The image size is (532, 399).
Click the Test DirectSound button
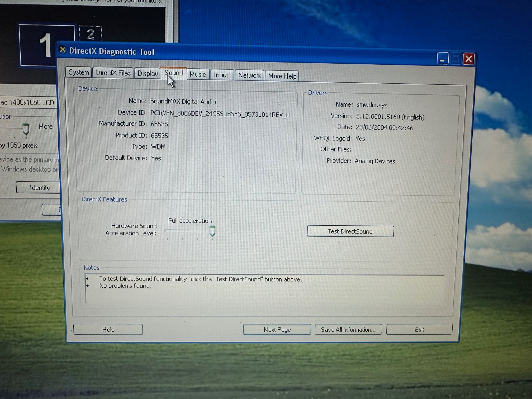(x=350, y=231)
